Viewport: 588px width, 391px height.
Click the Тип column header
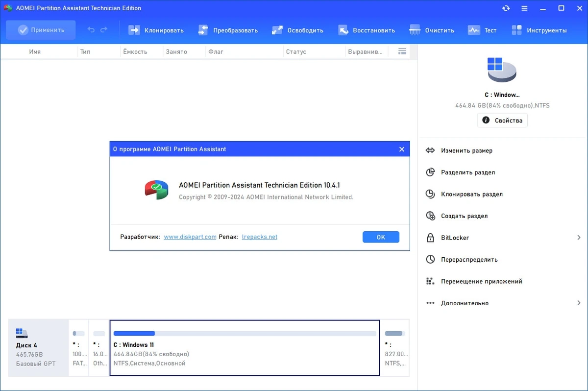pos(85,51)
